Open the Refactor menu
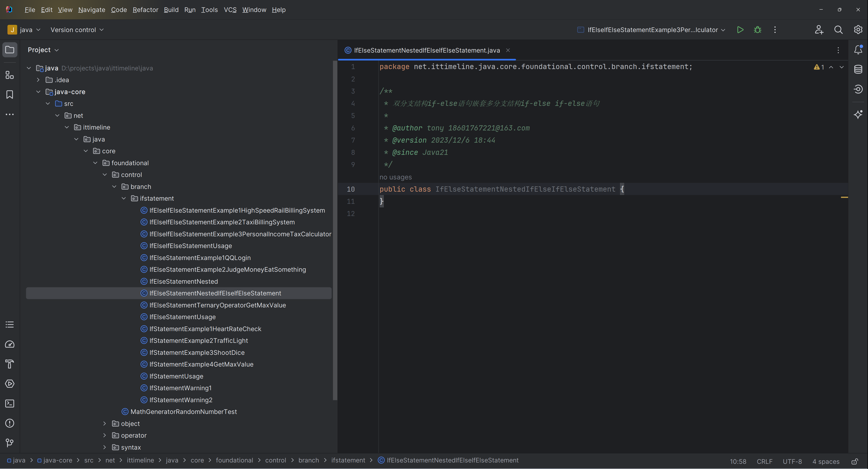The width and height of the screenshot is (868, 469). 145,10
